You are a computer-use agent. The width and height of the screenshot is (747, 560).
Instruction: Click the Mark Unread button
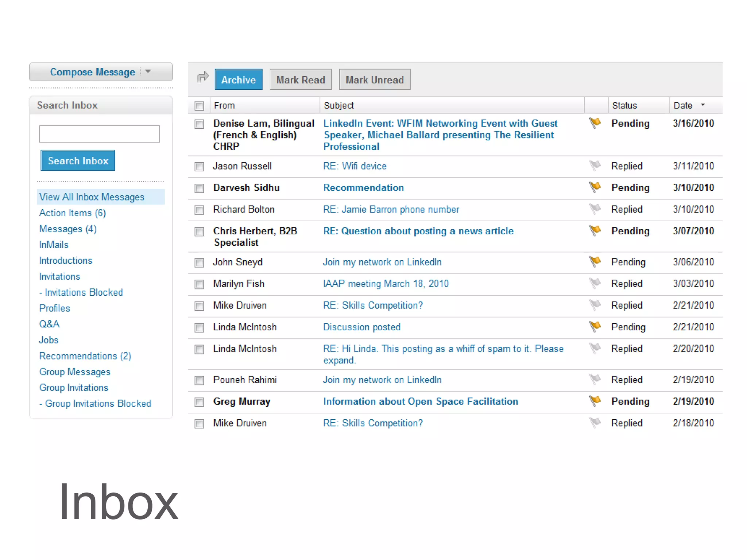[x=375, y=80]
